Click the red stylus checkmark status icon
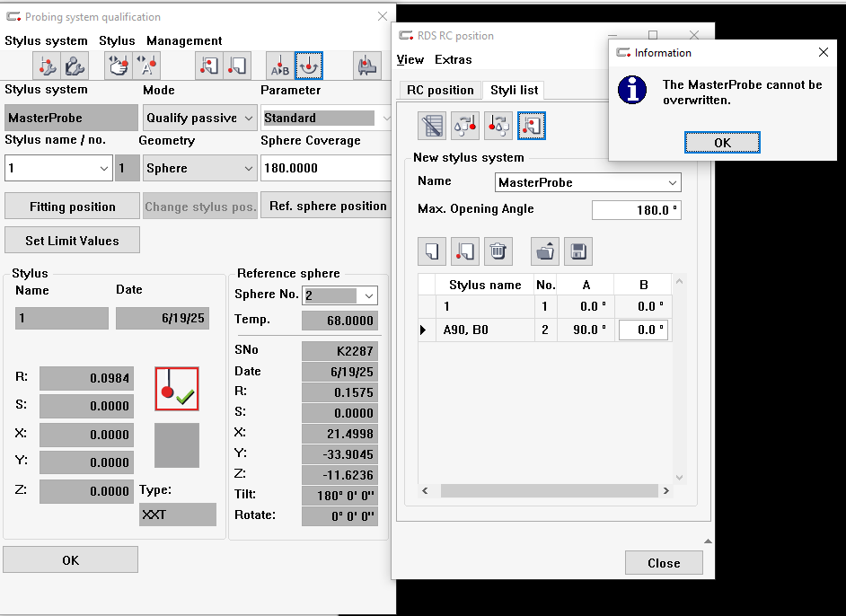The image size is (846, 616). point(177,389)
